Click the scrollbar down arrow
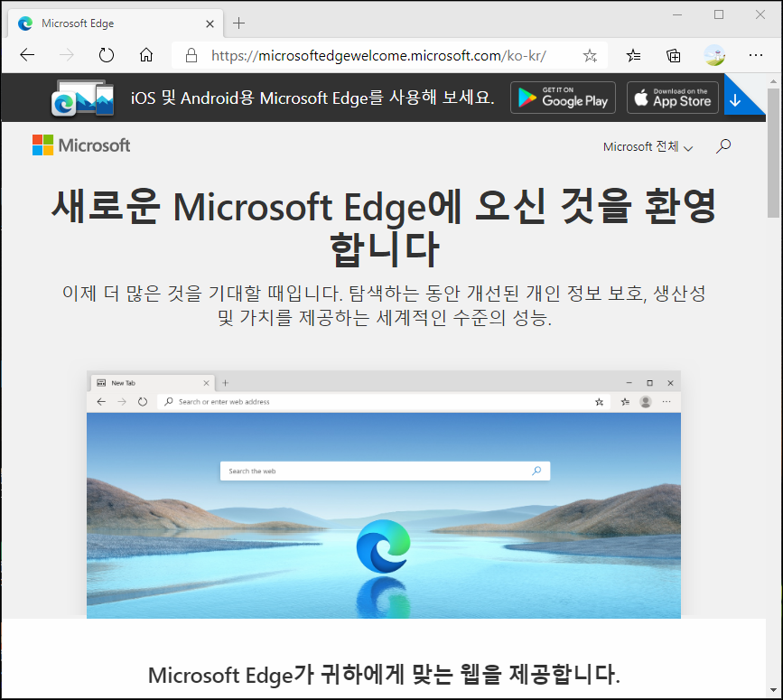 click(773, 690)
